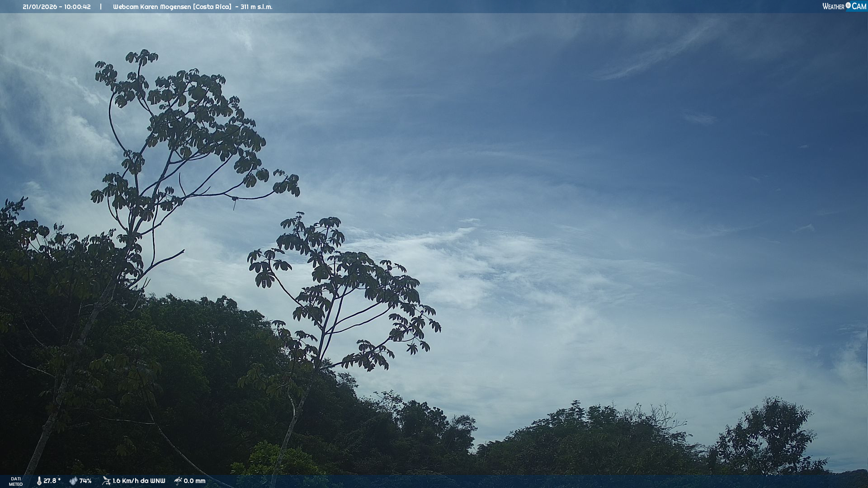Screen dimensions: 868x488
Task: Click the thermometer temperature icon
Action: tap(39, 481)
